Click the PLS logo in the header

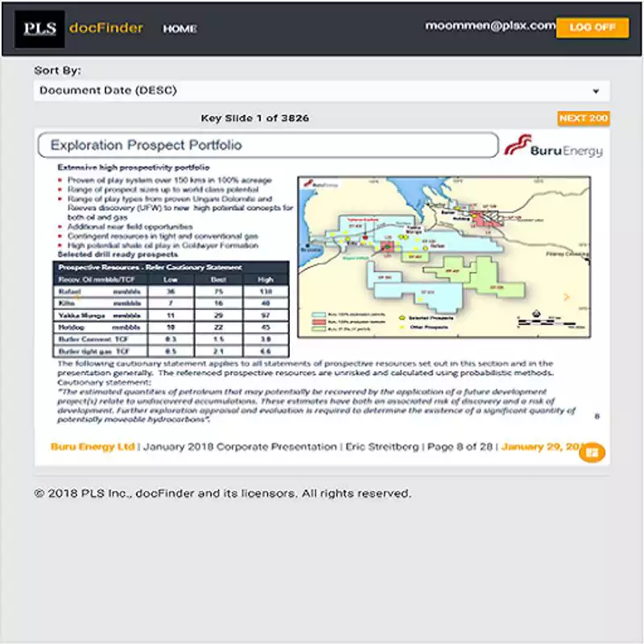[x=39, y=29]
